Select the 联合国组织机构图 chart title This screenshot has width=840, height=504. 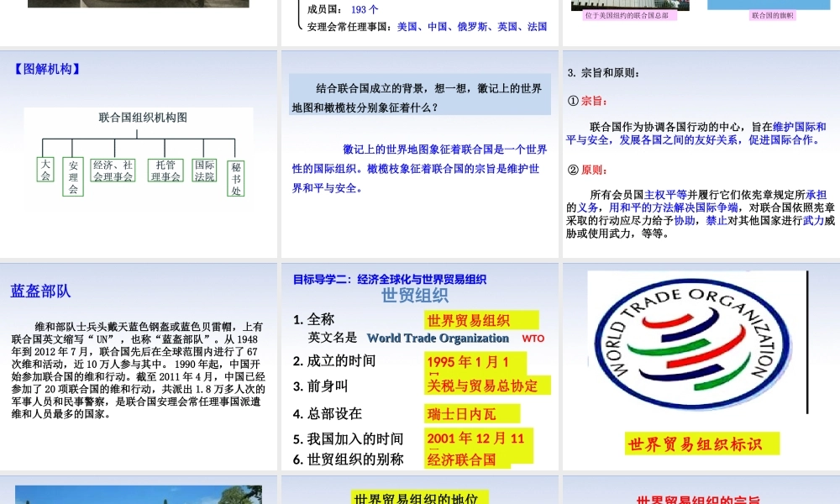143,117
